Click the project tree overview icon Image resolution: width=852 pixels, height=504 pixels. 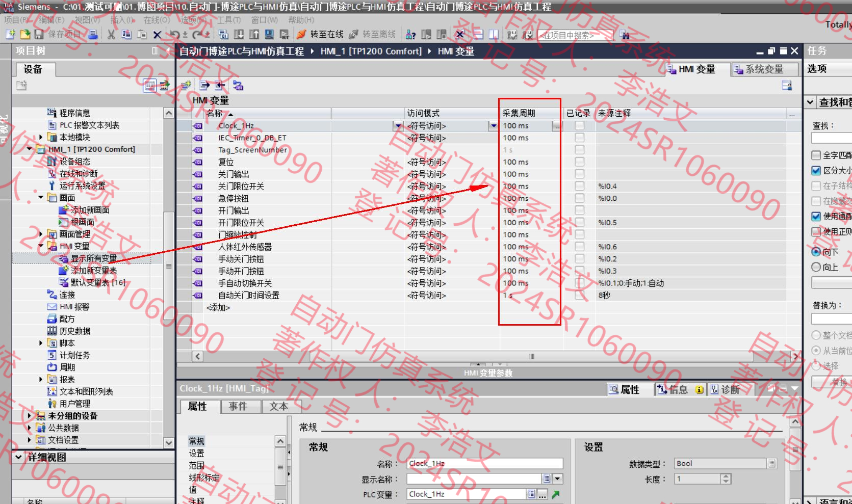149,85
